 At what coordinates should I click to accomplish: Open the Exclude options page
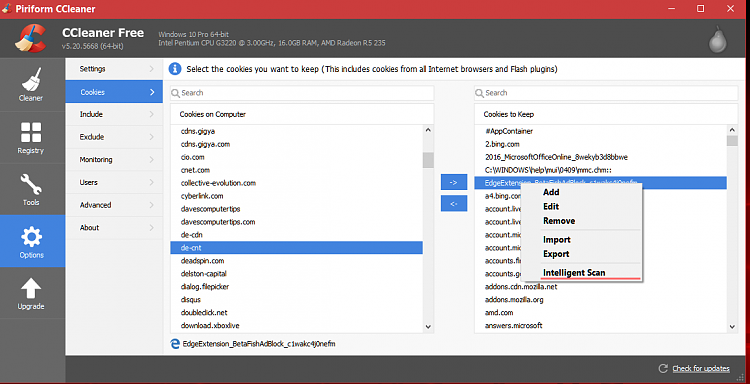[x=114, y=137]
